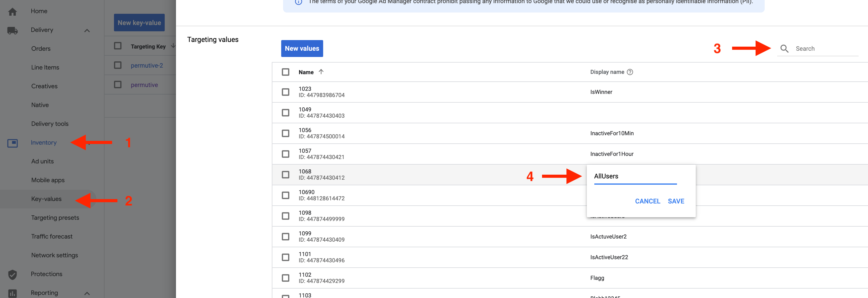The height and width of the screenshot is (298, 868).
Task: Tick checkbox beside Targeting Key header
Action: point(118,46)
